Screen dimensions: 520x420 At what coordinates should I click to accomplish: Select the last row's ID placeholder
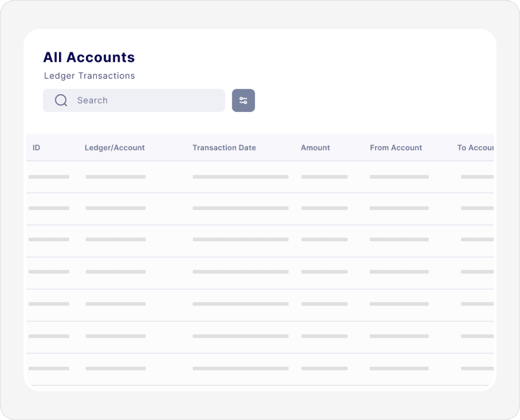(x=49, y=368)
